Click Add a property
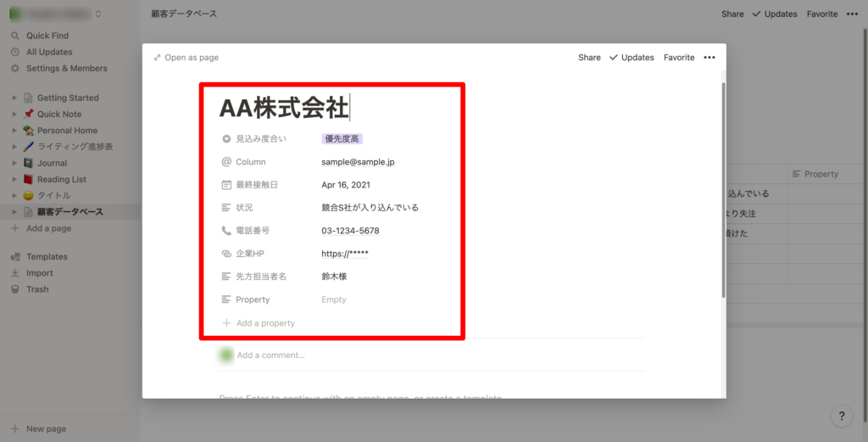 (x=258, y=323)
